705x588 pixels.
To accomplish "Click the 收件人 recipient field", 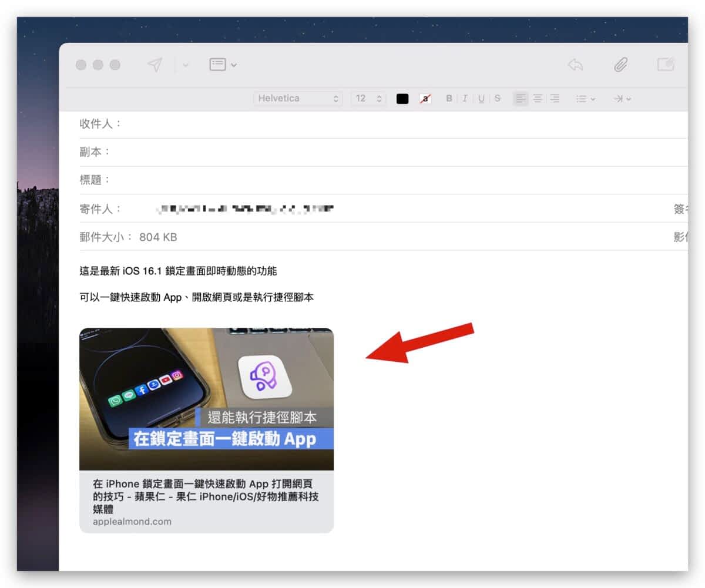I will coord(382,124).
